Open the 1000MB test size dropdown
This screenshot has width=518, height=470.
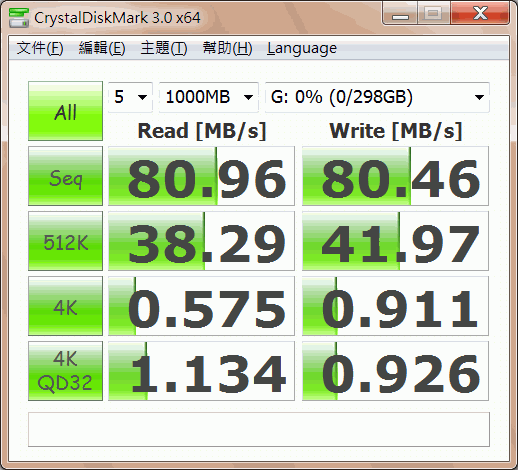(x=209, y=97)
